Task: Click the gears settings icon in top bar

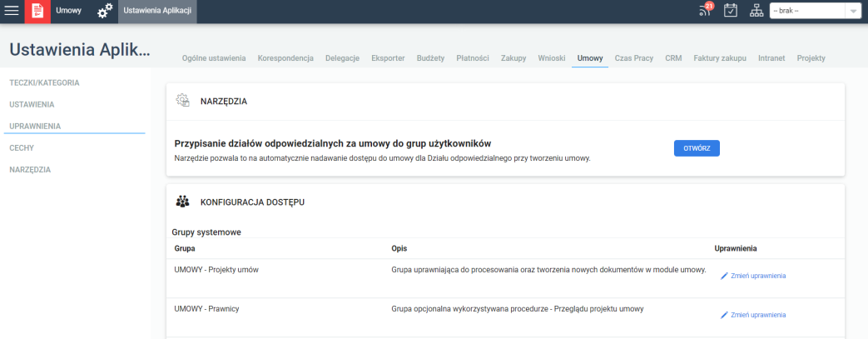Action: point(105,11)
